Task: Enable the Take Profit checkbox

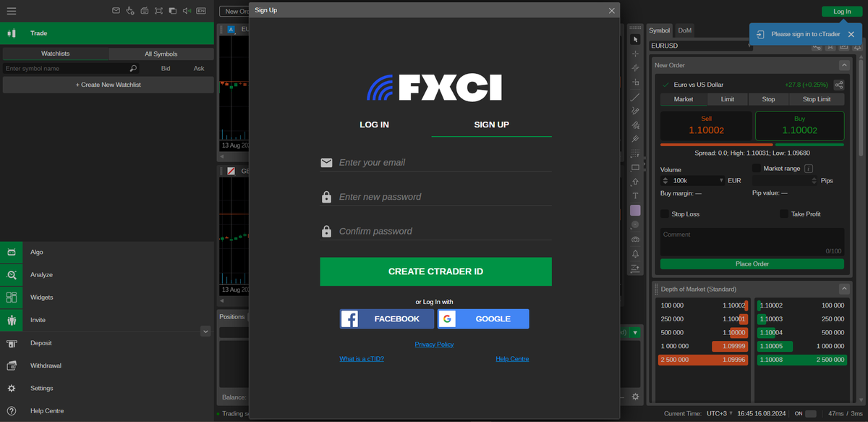Action: [784, 214]
